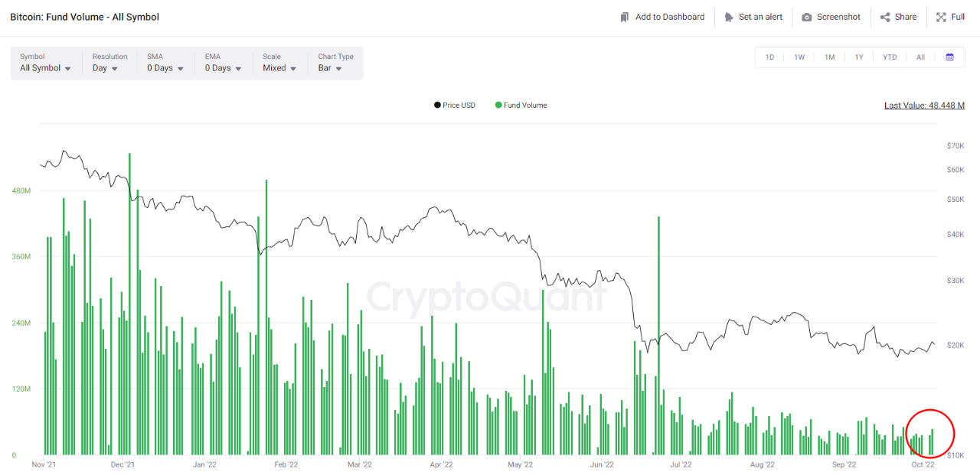The image size is (980, 475).
Task: Switch to the YTD time range
Action: tap(889, 57)
